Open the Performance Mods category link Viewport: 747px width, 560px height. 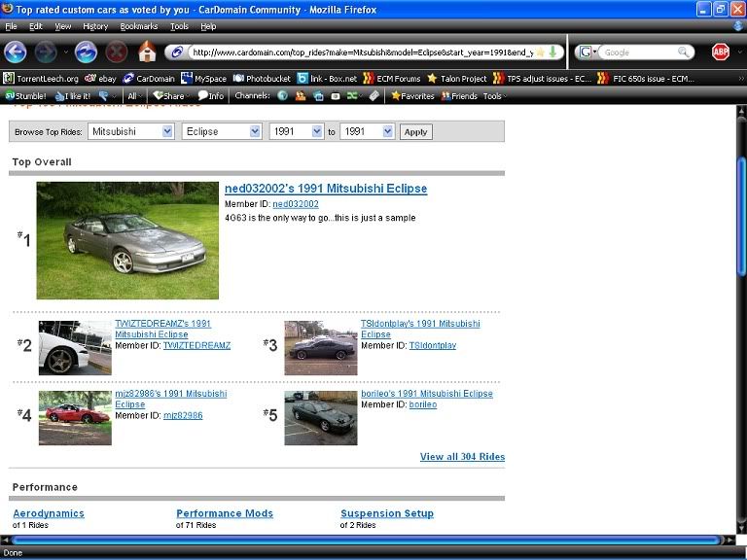225,513
